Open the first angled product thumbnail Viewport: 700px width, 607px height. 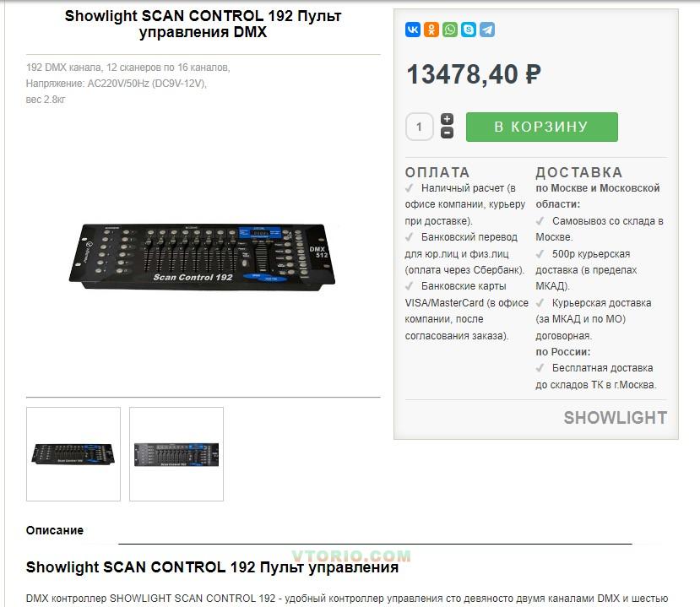click(73, 454)
